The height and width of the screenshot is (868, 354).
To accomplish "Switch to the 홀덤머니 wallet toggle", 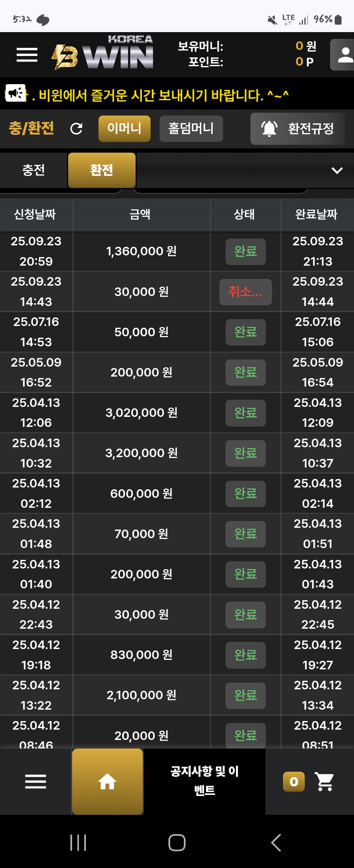I will (x=191, y=128).
